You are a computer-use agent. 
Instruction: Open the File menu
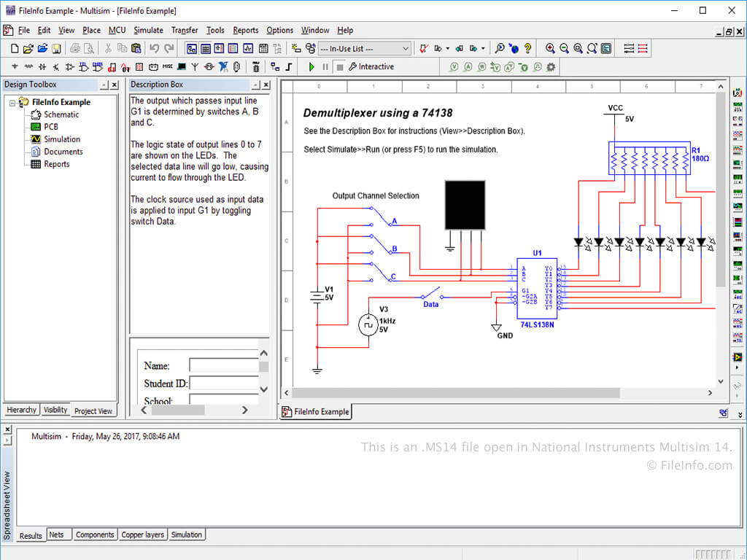24,31
